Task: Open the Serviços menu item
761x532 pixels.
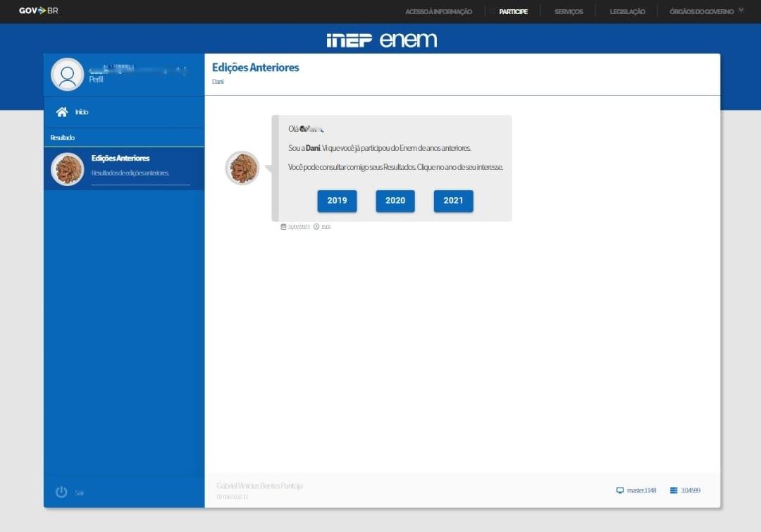Action: [x=568, y=12]
